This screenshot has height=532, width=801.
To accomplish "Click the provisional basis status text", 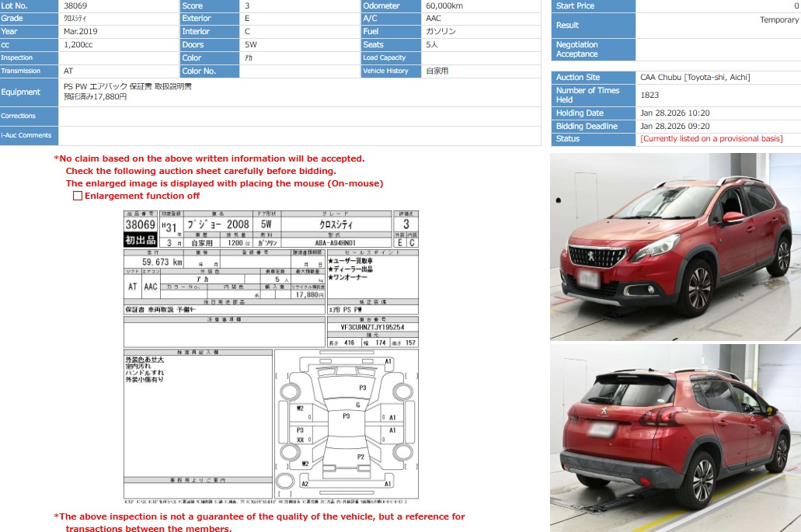I will point(711,139).
